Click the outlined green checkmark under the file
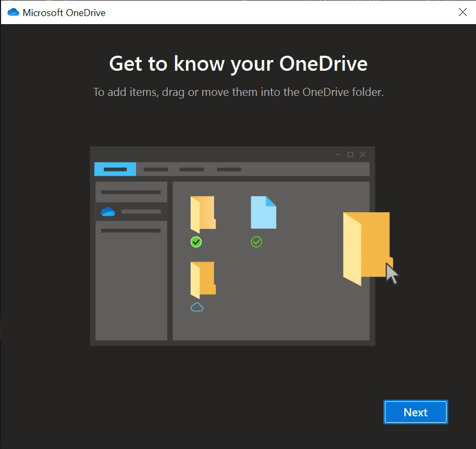The image size is (476, 449). [x=256, y=242]
